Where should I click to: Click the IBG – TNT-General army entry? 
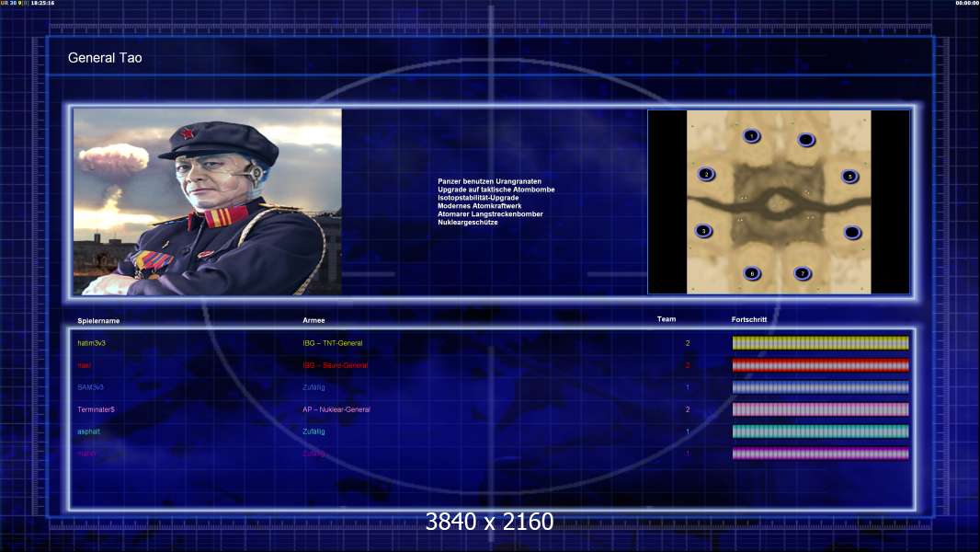333,343
